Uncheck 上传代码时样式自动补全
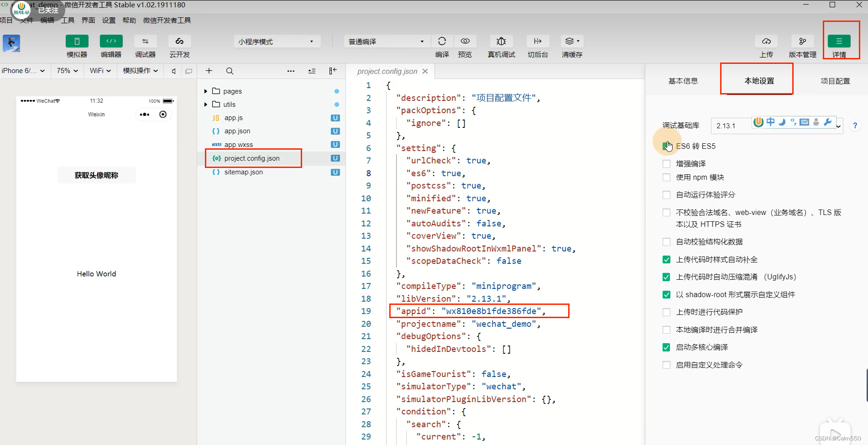Image resolution: width=868 pixels, height=445 pixels. [x=666, y=260]
